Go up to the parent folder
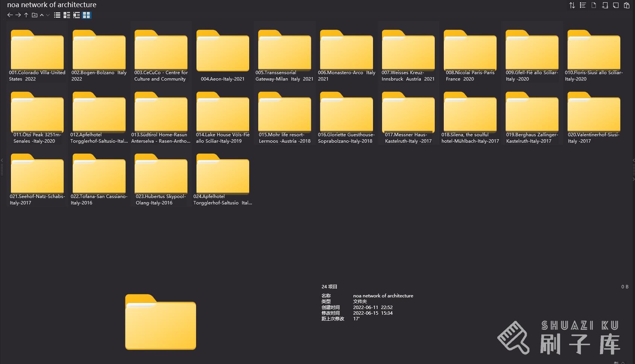Image resolution: width=635 pixels, height=364 pixels. tap(26, 15)
